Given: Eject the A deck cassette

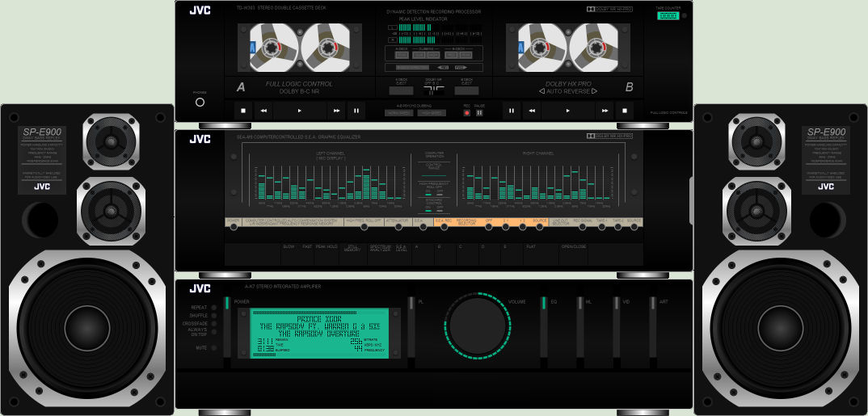Looking at the screenshot, I should tap(401, 90).
